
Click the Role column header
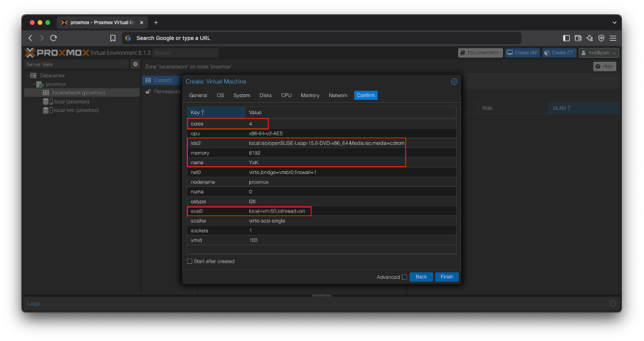coord(513,108)
